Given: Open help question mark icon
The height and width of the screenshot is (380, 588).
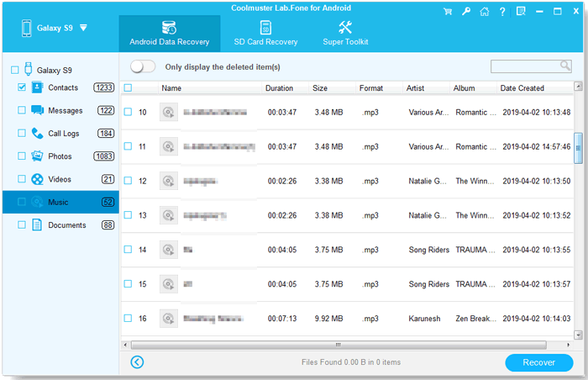Looking at the screenshot, I should 502,12.
